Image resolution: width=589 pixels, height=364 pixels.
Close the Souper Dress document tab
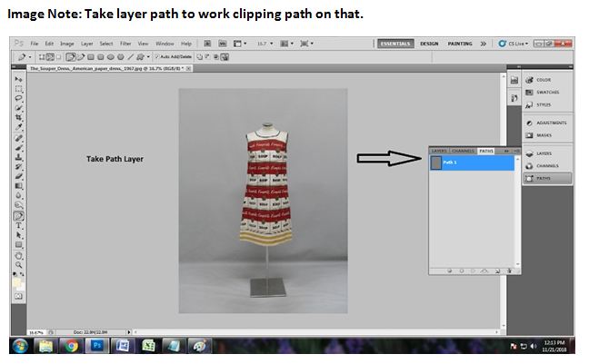pyautogui.click(x=188, y=68)
